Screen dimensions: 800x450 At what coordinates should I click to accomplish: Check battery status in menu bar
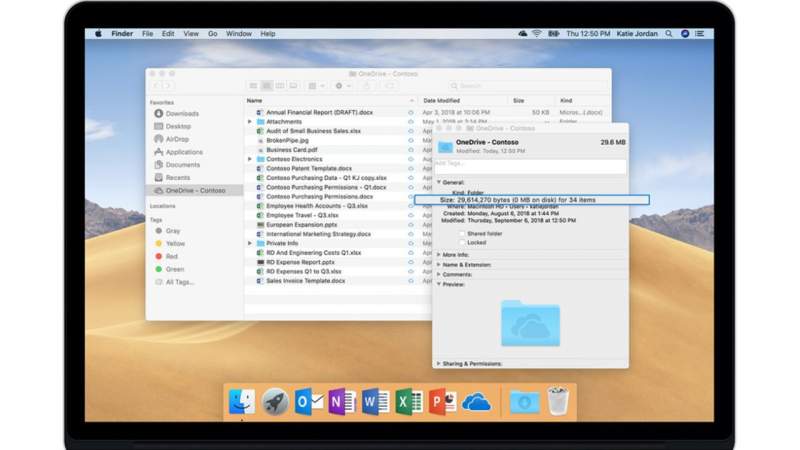tap(554, 34)
